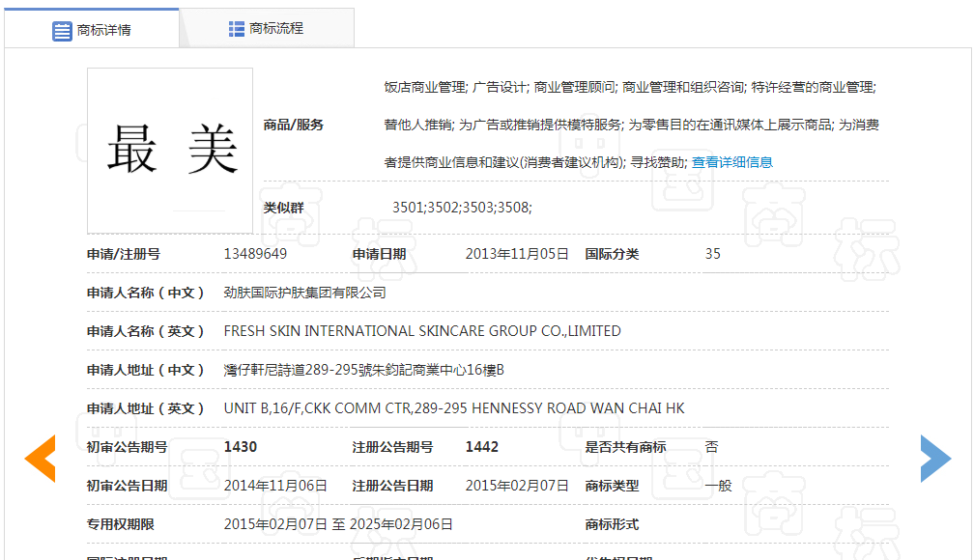Image resolution: width=974 pixels, height=560 pixels.
Task: Click the orange previous trademark arrow
Action: coord(41,458)
